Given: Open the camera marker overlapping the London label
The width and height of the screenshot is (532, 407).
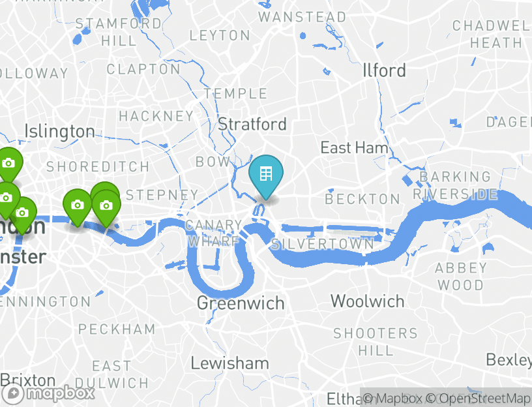Looking at the screenshot, I should [x=22, y=215].
